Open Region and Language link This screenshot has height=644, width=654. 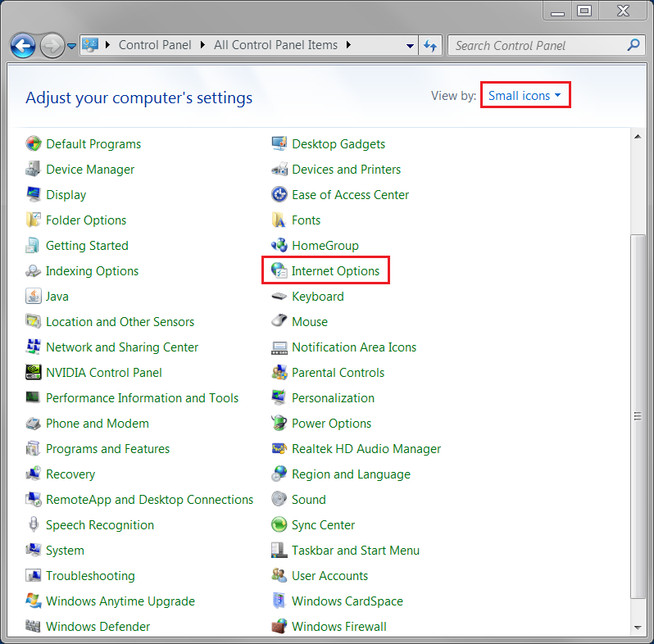pyautogui.click(x=352, y=474)
